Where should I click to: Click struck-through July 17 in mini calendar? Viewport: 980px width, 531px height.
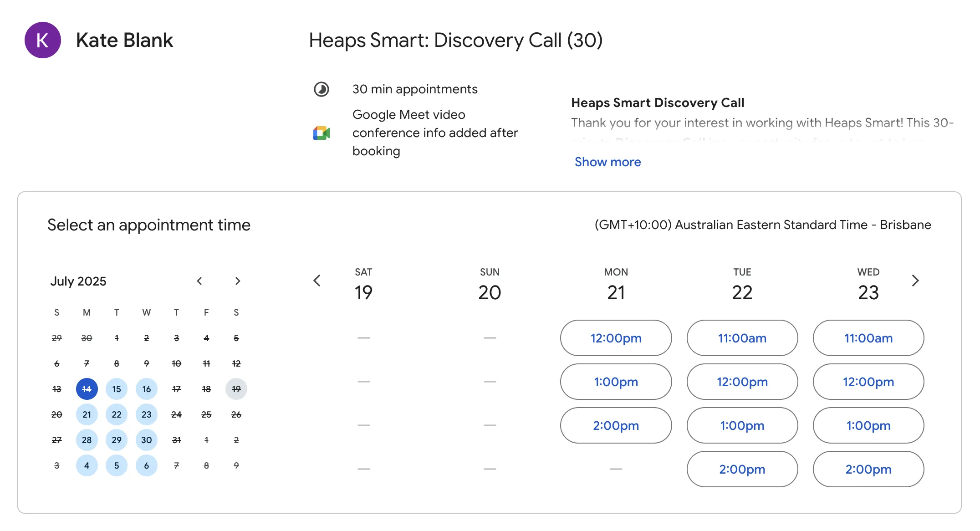coord(176,389)
